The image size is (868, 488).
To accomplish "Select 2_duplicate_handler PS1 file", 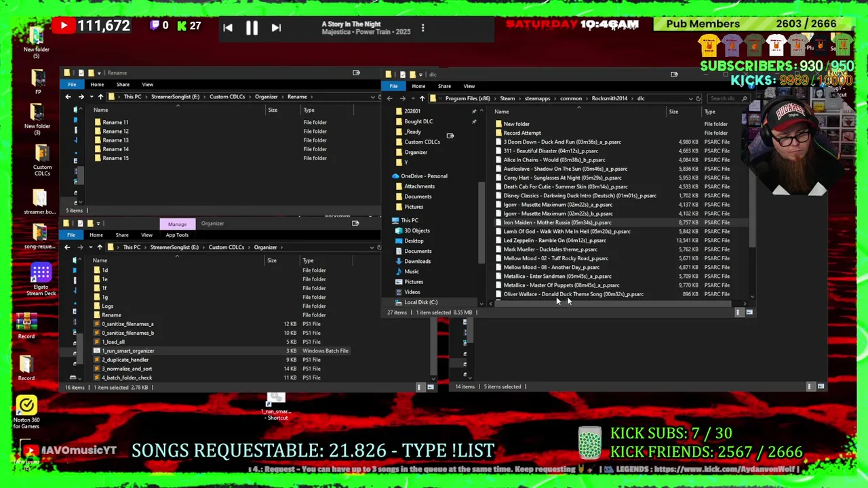I will (125, 360).
